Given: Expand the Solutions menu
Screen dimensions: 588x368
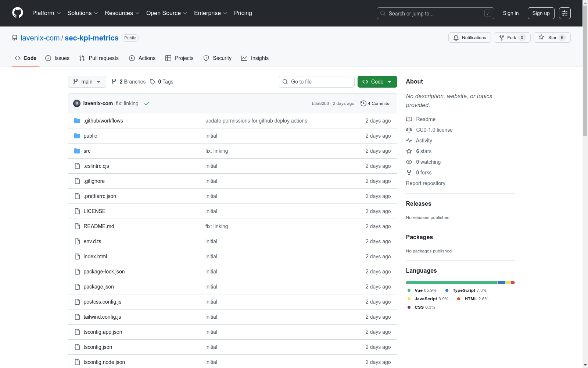Looking at the screenshot, I should (83, 13).
